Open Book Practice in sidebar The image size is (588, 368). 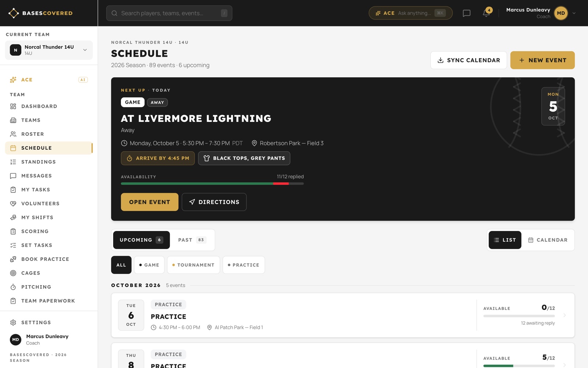coord(49,259)
